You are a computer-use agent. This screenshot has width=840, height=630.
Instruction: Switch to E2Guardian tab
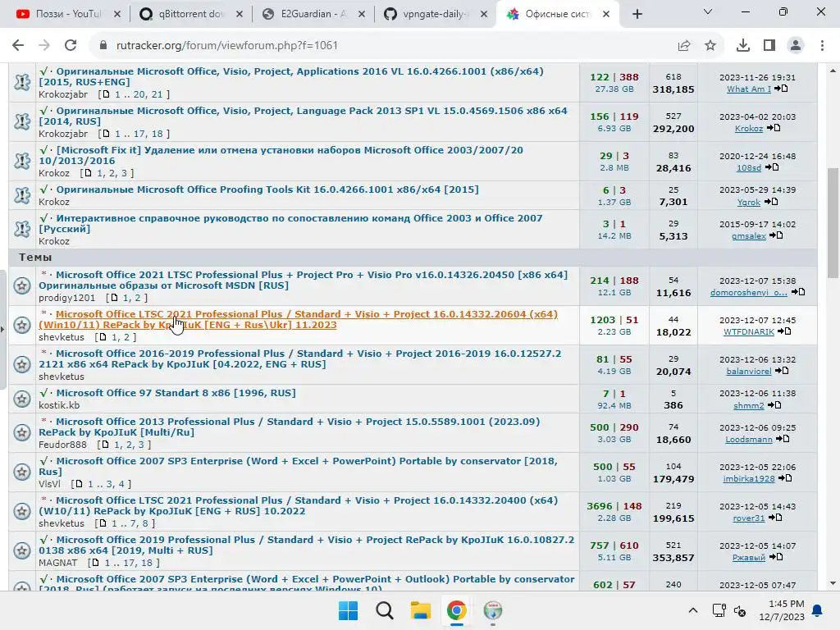[x=313, y=14]
